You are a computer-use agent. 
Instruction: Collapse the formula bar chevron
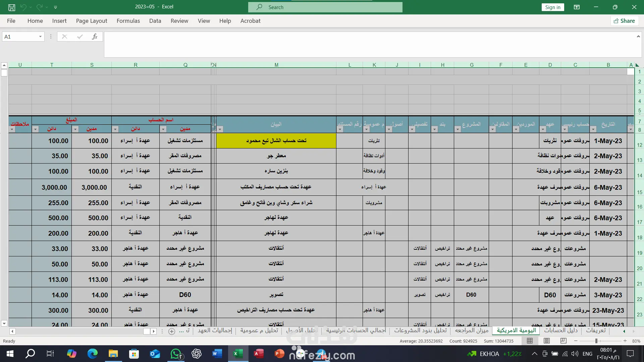pyautogui.click(x=638, y=36)
